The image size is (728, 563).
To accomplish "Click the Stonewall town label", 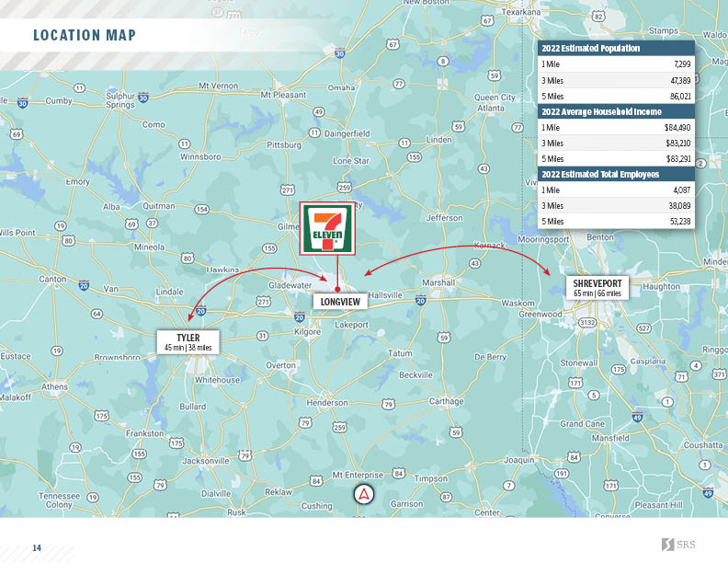I will [578, 362].
